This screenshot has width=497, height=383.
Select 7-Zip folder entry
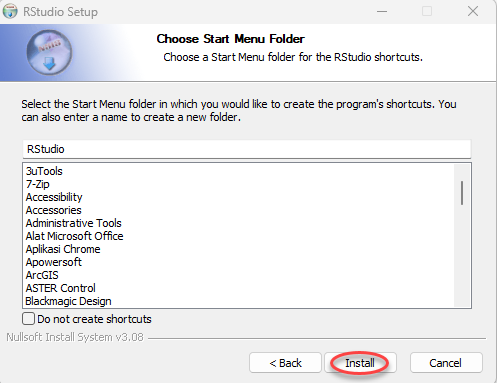[38, 184]
